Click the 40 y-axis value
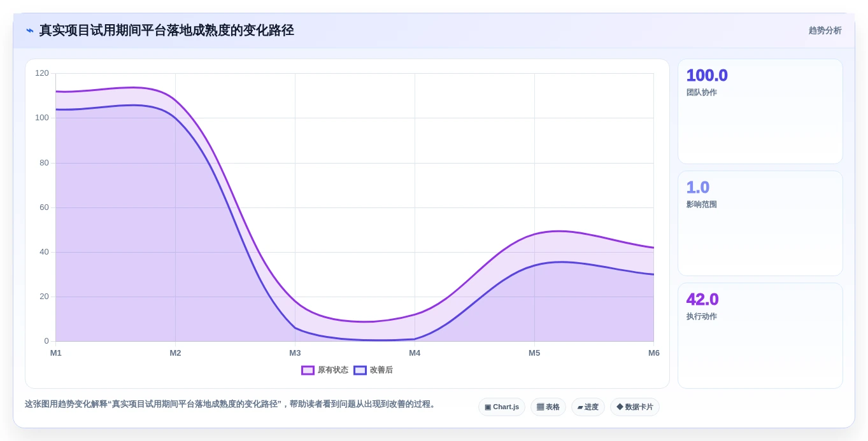The image size is (868, 441). pos(44,252)
